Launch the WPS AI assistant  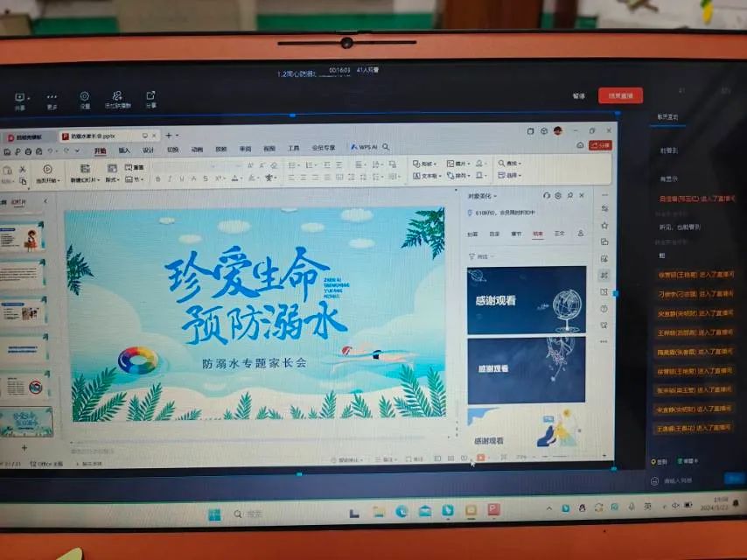(364, 147)
